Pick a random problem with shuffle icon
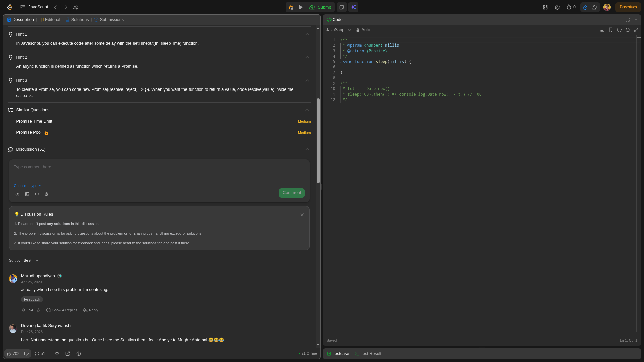 (75, 7)
